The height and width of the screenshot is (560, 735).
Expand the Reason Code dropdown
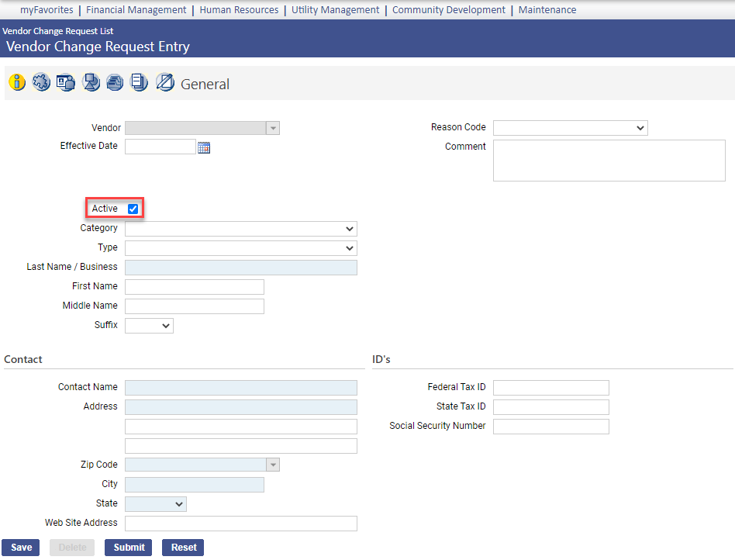570,128
